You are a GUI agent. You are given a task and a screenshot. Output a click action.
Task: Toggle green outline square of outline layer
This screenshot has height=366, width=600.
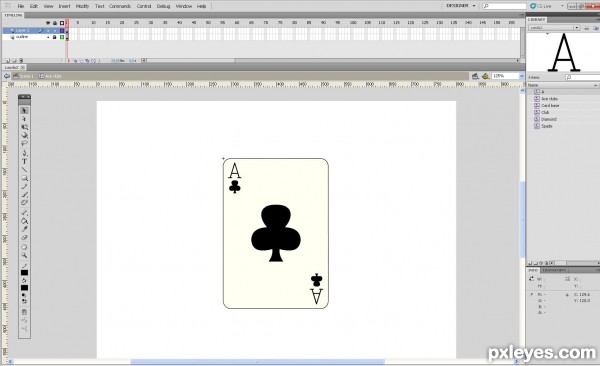point(62,37)
